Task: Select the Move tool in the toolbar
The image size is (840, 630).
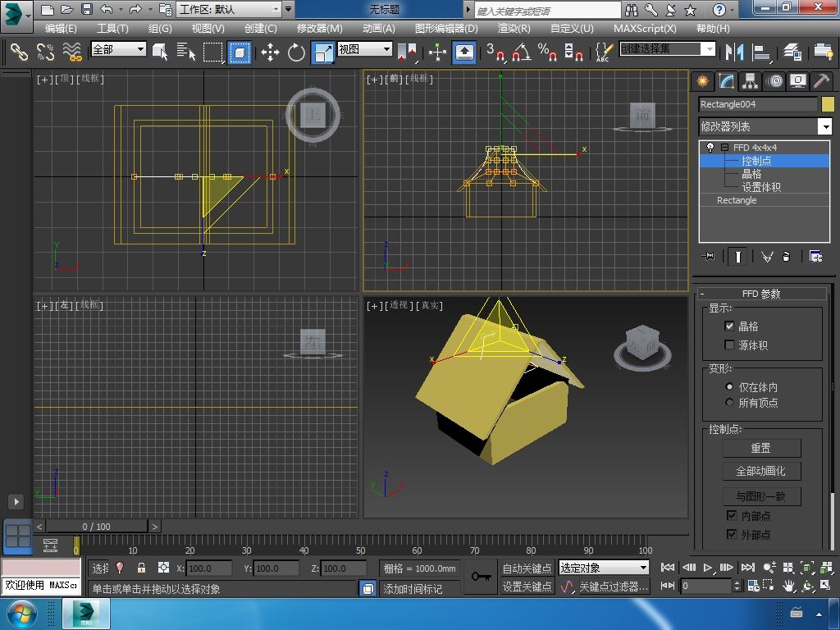Action: (x=270, y=52)
